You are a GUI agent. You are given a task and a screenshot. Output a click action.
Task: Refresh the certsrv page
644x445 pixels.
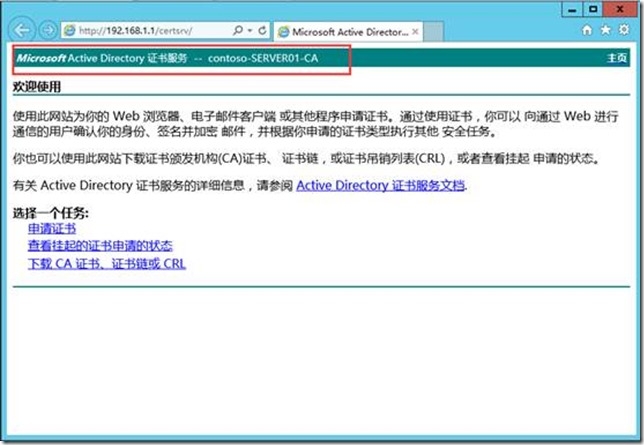click(262, 30)
